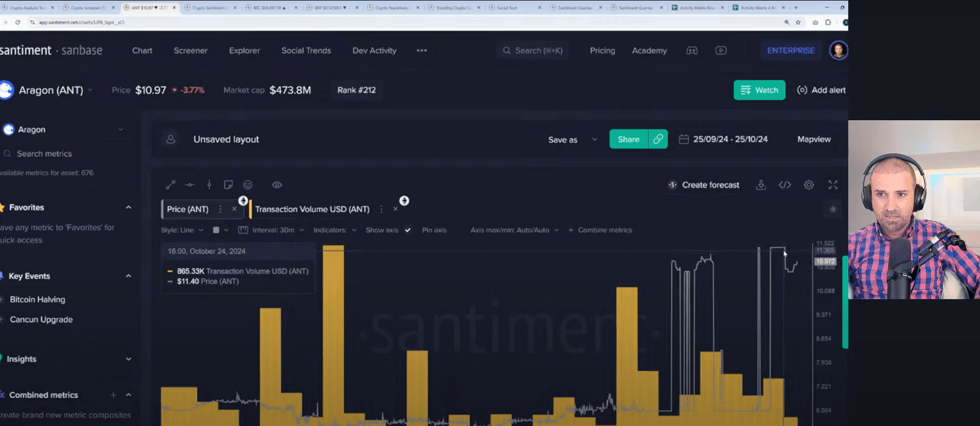The height and width of the screenshot is (426, 980).
Task: Download the chart data
Action: tap(761, 185)
